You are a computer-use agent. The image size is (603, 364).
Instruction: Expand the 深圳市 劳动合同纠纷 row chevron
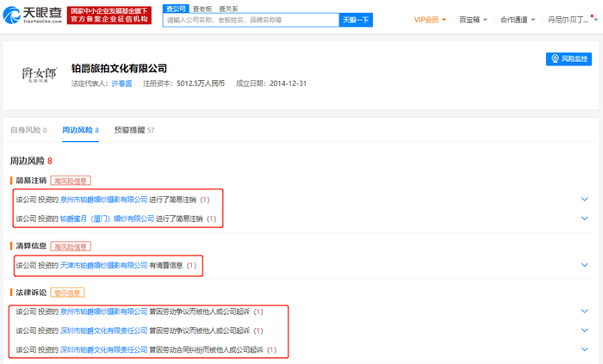[585, 349]
